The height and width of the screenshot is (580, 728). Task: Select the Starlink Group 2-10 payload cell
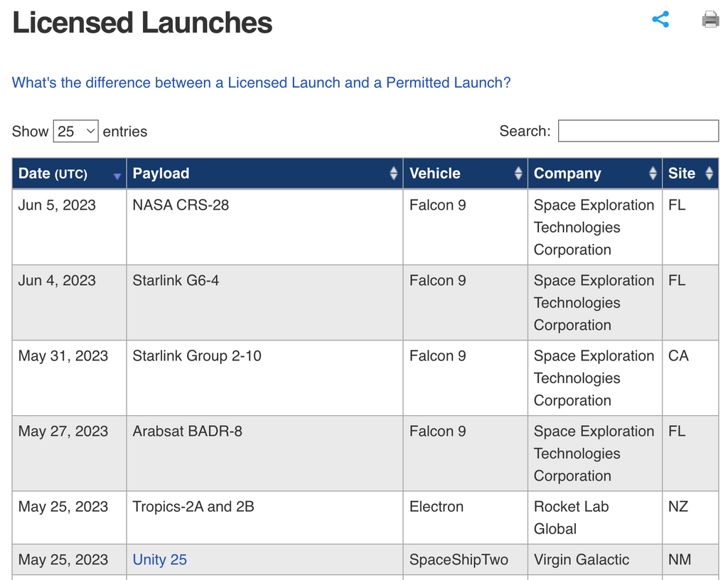264,378
